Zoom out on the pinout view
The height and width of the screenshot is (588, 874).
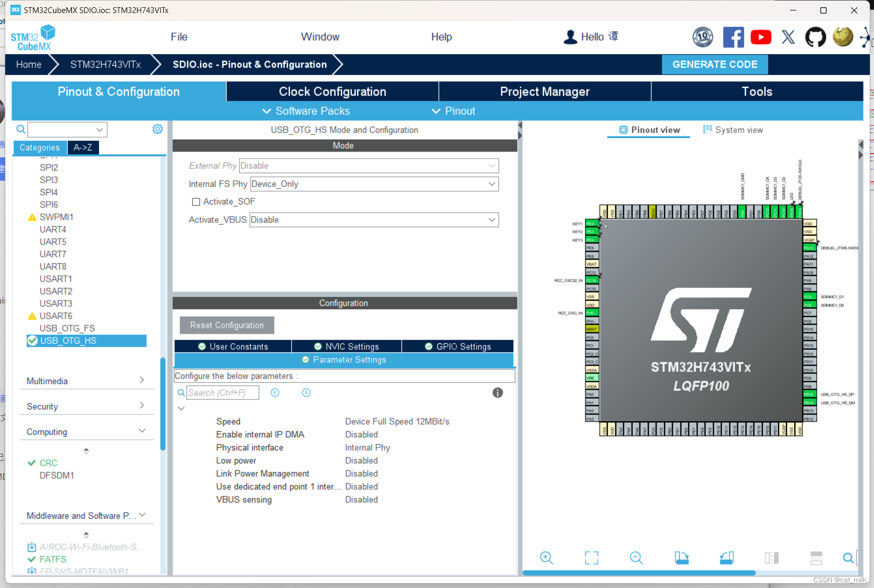tap(636, 557)
